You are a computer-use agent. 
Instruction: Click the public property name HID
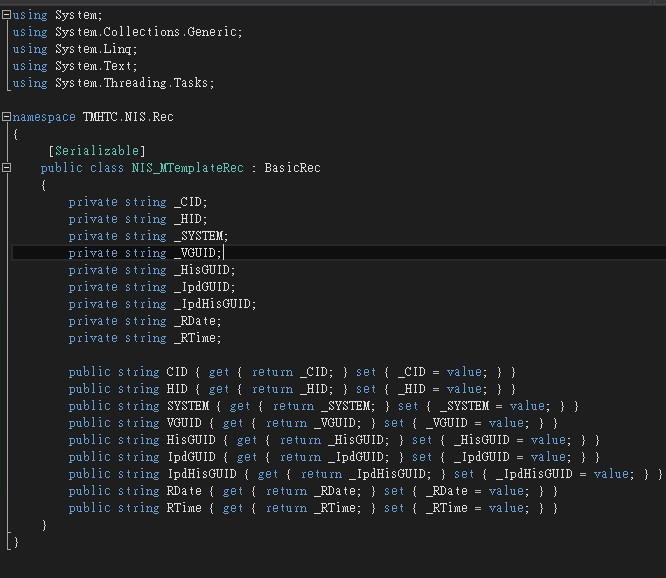(x=177, y=389)
